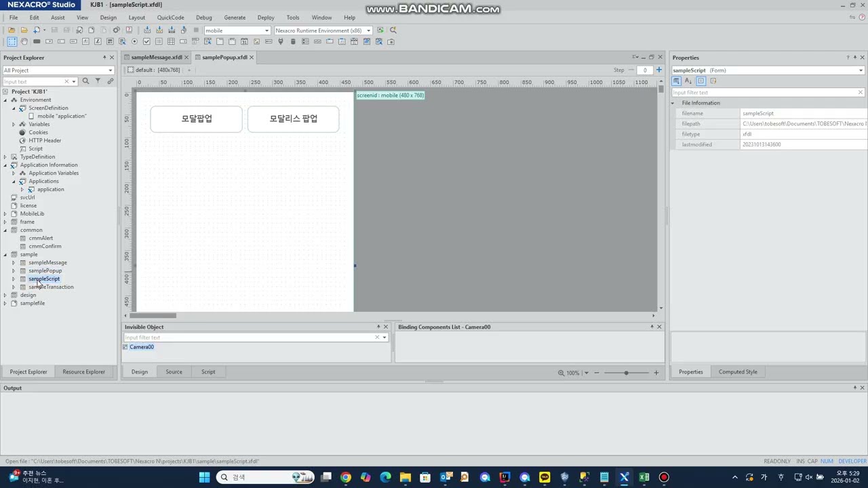The width and height of the screenshot is (868, 488).
Task: Pin the Output panel
Action: (x=854, y=388)
